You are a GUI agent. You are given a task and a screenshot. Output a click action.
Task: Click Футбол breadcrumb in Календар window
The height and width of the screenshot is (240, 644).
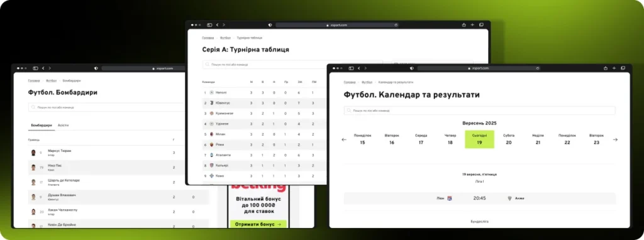click(367, 82)
